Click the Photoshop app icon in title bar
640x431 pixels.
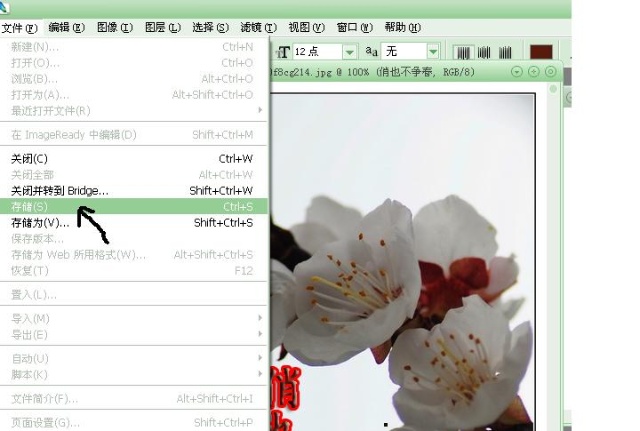pos(5,7)
